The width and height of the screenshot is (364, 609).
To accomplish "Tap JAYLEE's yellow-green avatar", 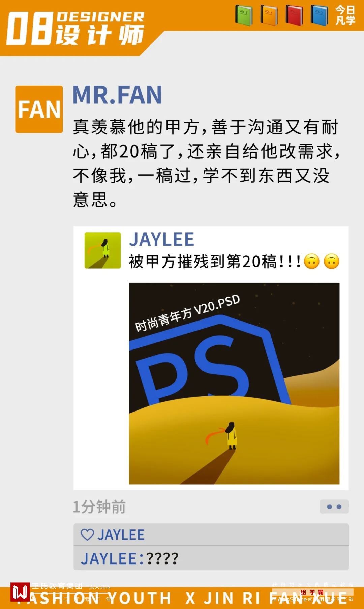I will point(102,250).
